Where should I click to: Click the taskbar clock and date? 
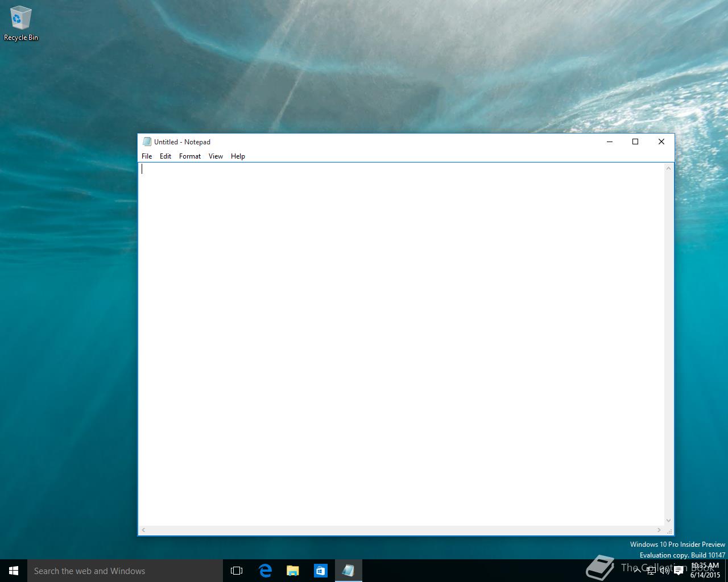pyautogui.click(x=705, y=571)
